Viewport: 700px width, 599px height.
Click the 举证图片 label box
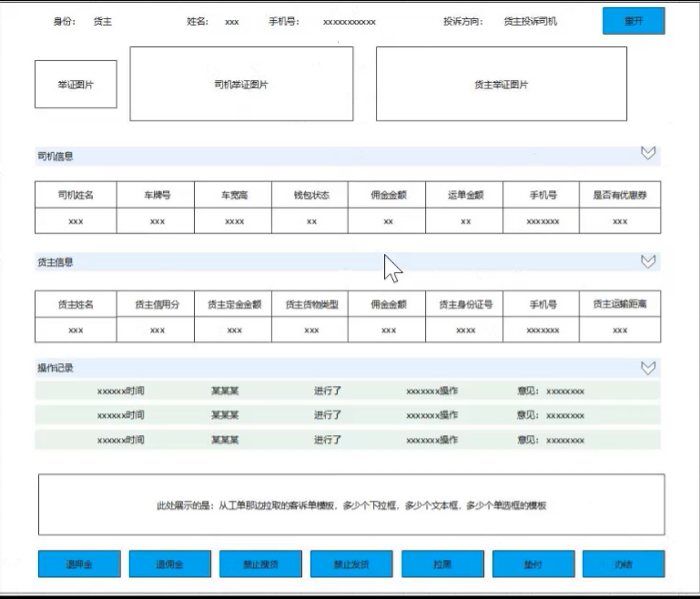point(76,85)
